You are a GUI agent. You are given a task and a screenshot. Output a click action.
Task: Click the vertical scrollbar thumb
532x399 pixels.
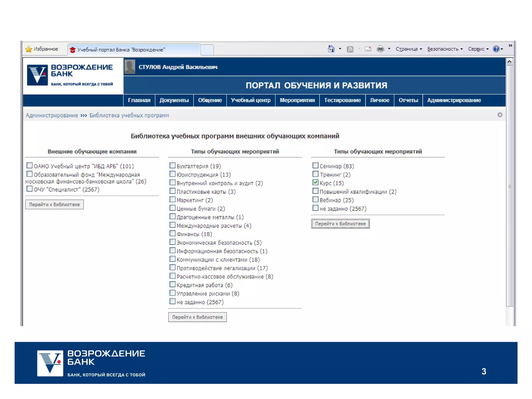pyautogui.click(x=509, y=186)
